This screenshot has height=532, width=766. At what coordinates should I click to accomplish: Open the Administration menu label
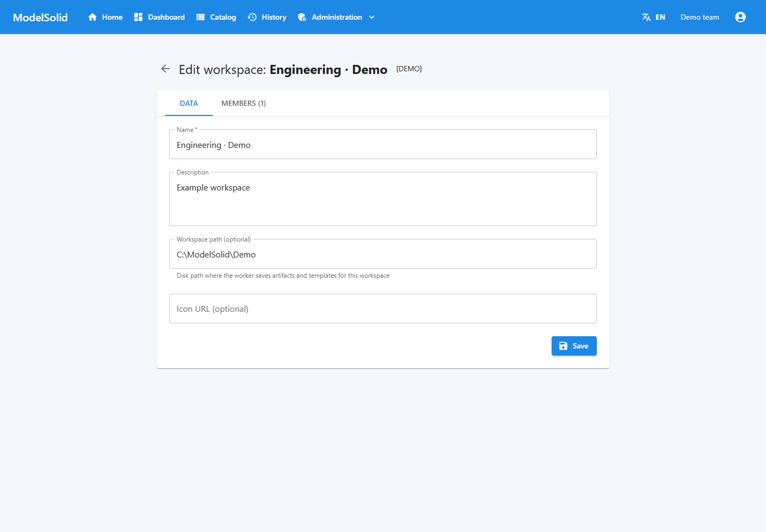click(337, 17)
